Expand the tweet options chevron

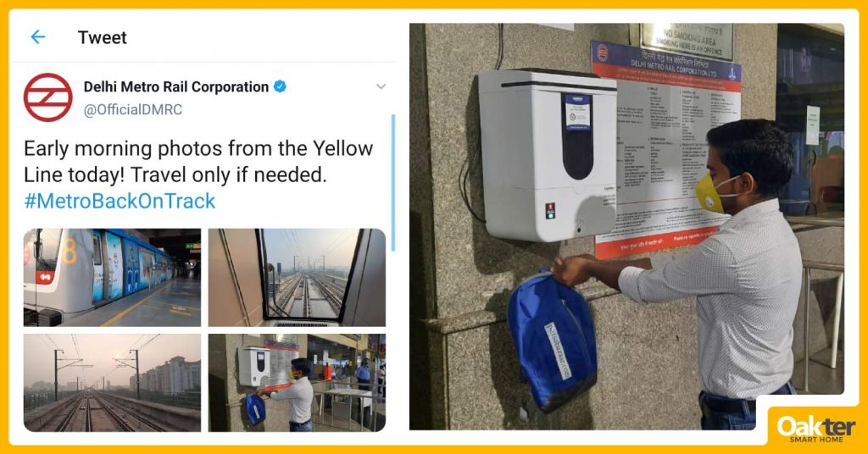click(x=381, y=86)
